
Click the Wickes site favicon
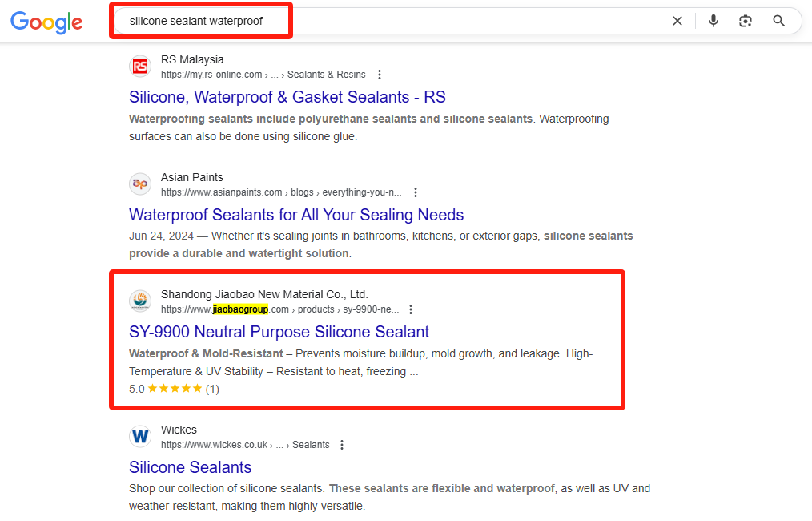click(x=140, y=437)
